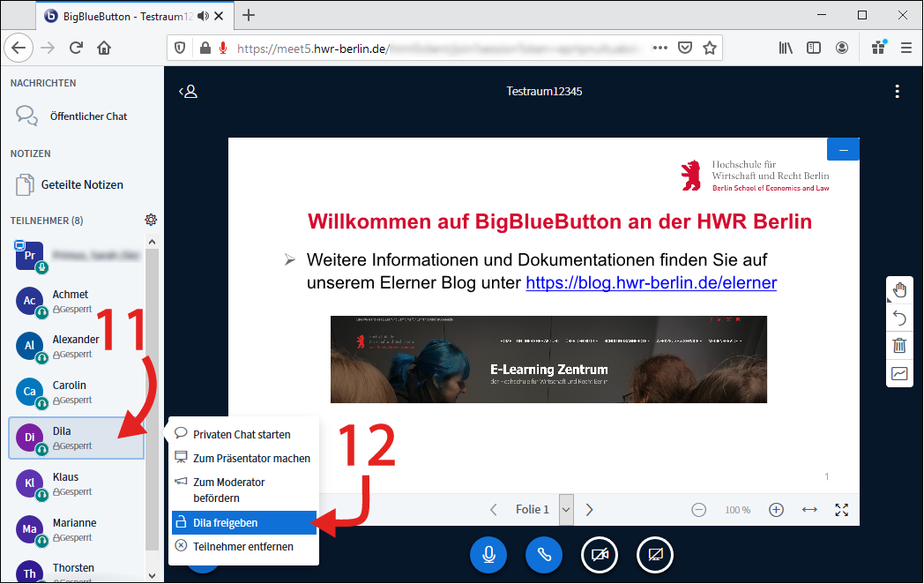Go to previous slide arrow
This screenshot has height=584, width=924.
(494, 510)
